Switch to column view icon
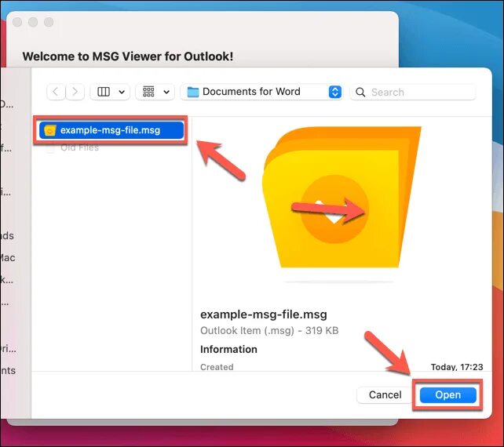This screenshot has width=504, height=447. 104,92
